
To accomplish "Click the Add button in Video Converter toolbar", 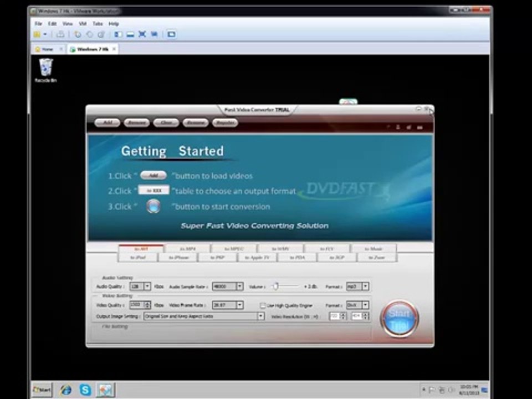I will tap(107, 122).
